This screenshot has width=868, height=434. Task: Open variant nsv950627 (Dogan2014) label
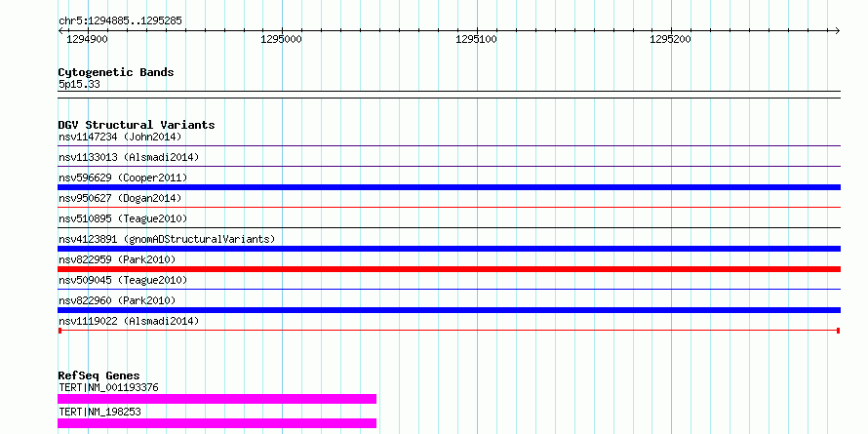tap(120, 198)
